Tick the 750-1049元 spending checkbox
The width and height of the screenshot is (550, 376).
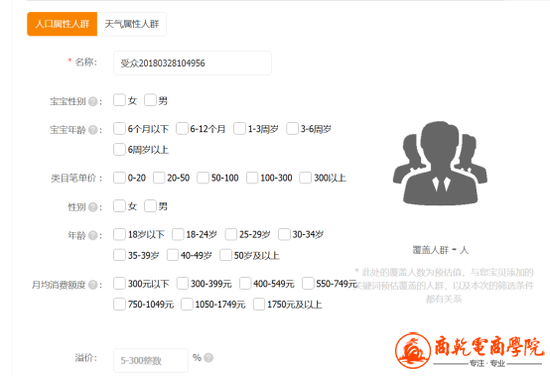coord(119,304)
